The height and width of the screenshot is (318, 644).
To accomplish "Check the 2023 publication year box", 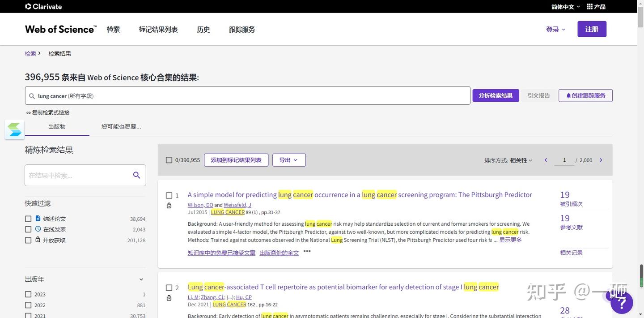I will click(x=28, y=294).
